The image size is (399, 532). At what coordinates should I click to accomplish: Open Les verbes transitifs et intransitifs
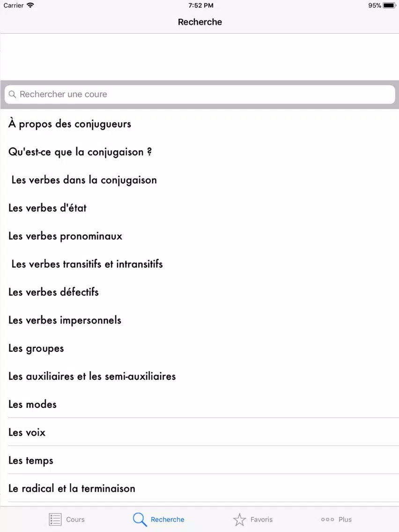199,264
